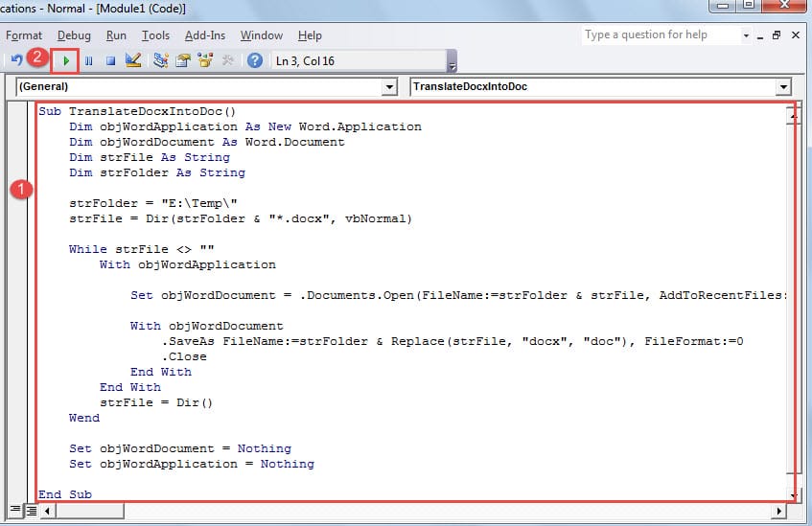
Task: Undo the last edit with the arrow icon
Action: click(16, 60)
